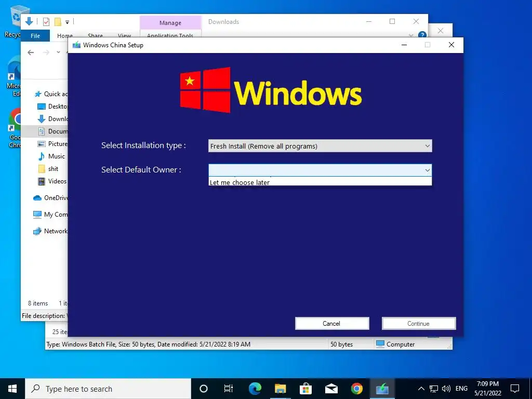
Task: Open Cortana circle on taskbar
Action: pyautogui.click(x=203, y=389)
